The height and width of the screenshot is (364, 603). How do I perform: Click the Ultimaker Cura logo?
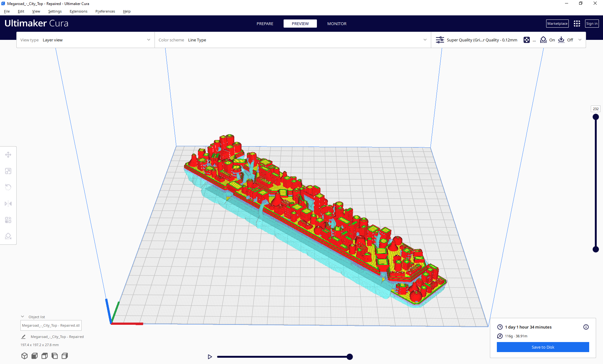pos(36,23)
